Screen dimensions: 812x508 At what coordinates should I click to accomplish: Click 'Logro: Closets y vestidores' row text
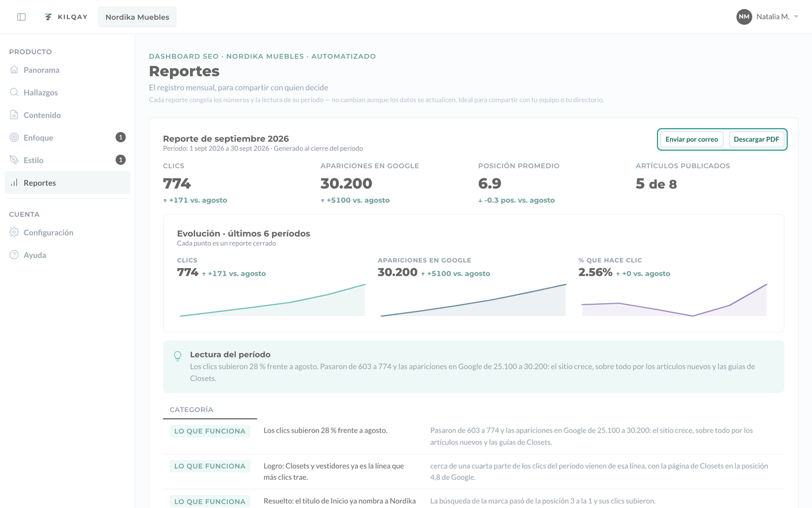point(334,472)
